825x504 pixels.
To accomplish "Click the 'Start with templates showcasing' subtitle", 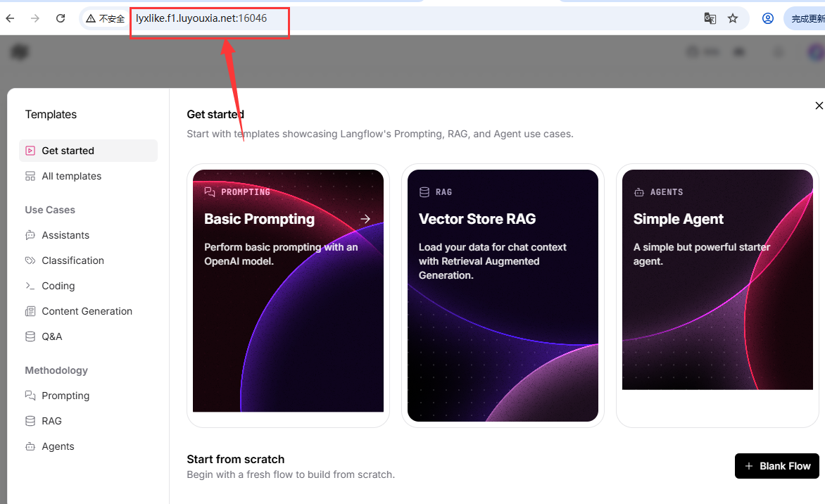I will point(380,134).
